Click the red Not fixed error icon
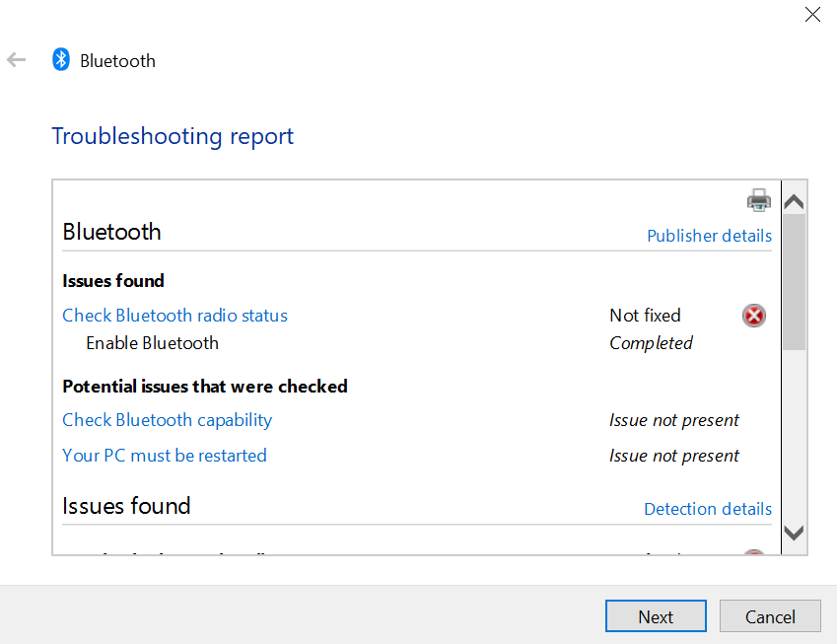 (x=754, y=316)
